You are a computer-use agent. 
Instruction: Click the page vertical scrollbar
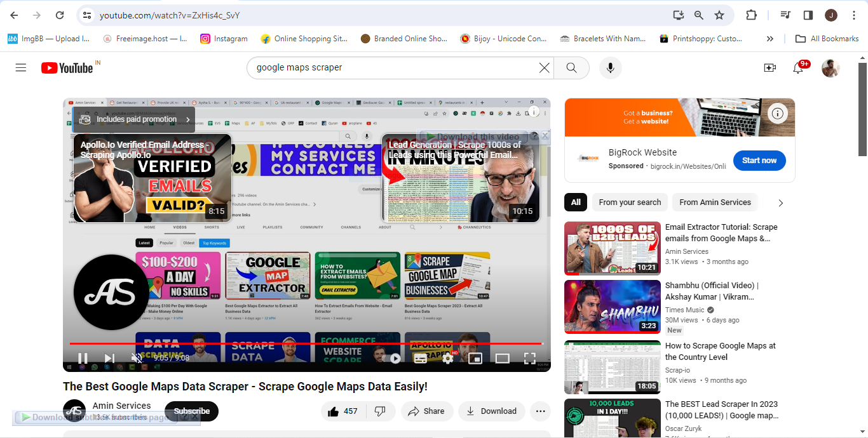(863, 109)
